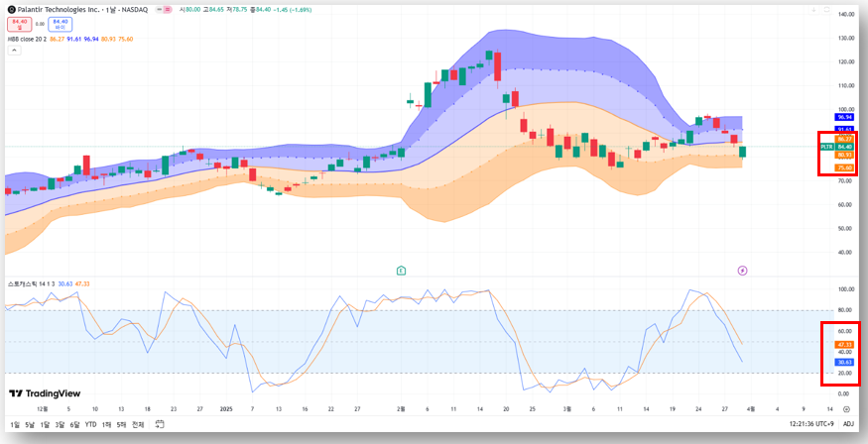
Task: Click the purple lightning event marker
Action: (743, 271)
